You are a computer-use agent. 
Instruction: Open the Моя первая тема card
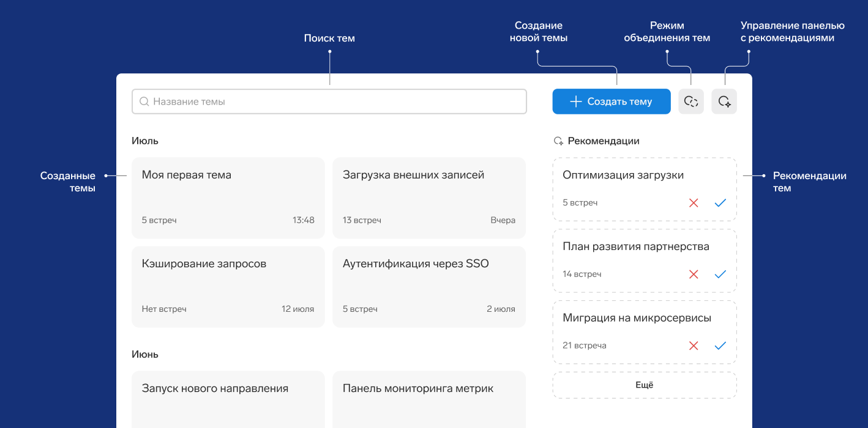point(228,198)
